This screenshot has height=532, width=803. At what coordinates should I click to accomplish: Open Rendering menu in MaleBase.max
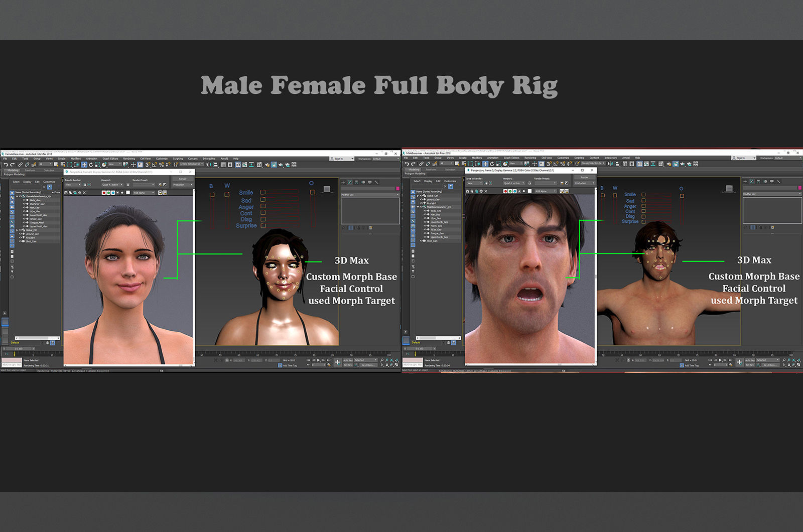530,158
